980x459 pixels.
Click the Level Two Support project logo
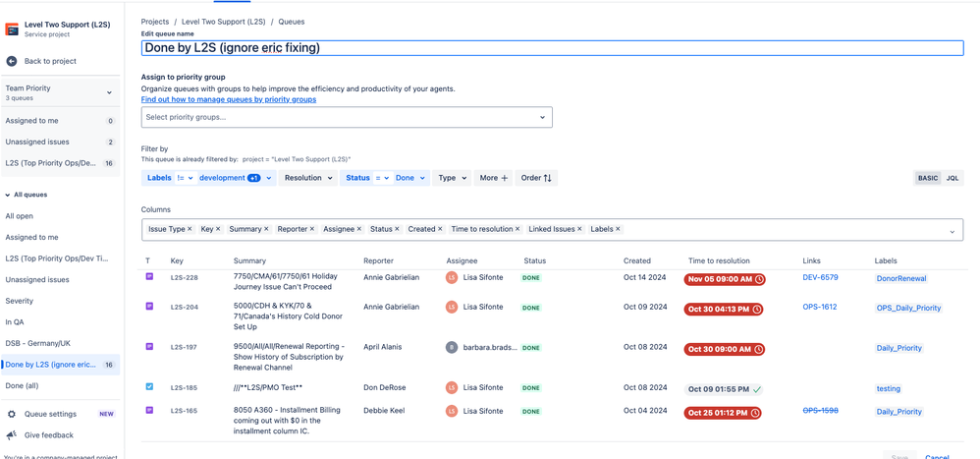click(x=12, y=29)
